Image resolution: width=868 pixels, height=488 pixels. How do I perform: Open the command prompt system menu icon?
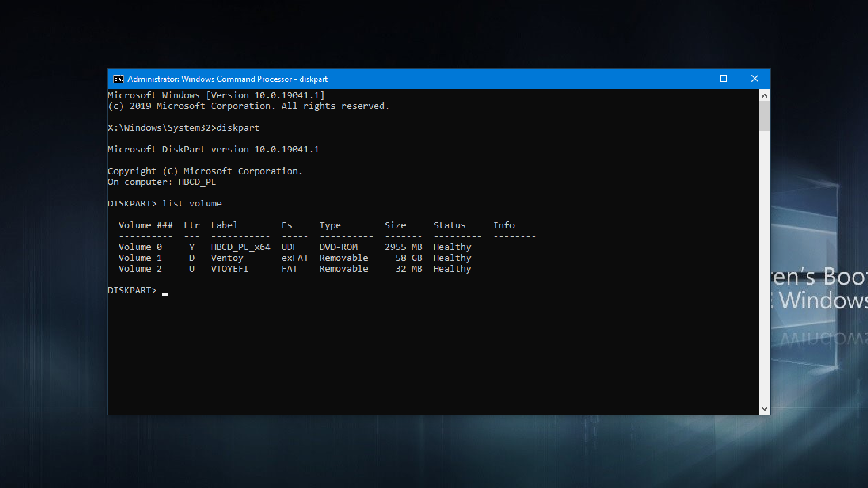click(x=118, y=79)
